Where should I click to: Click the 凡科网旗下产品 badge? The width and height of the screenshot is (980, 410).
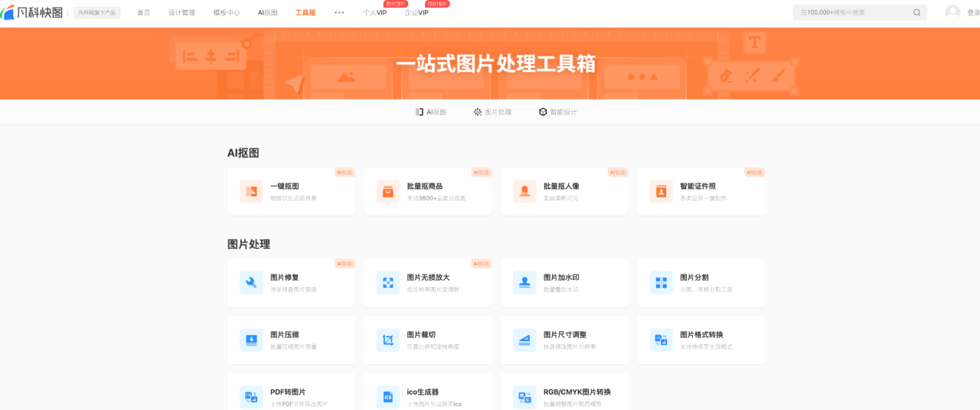(x=96, y=12)
